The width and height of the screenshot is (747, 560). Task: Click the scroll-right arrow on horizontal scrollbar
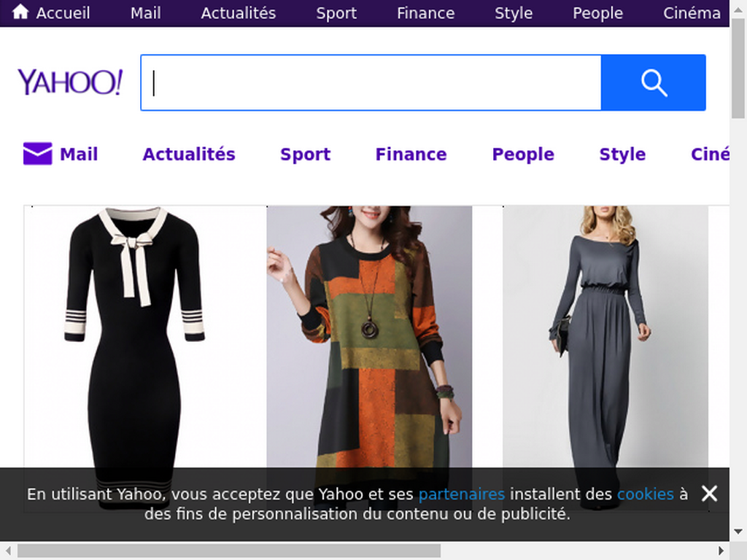pos(721,551)
